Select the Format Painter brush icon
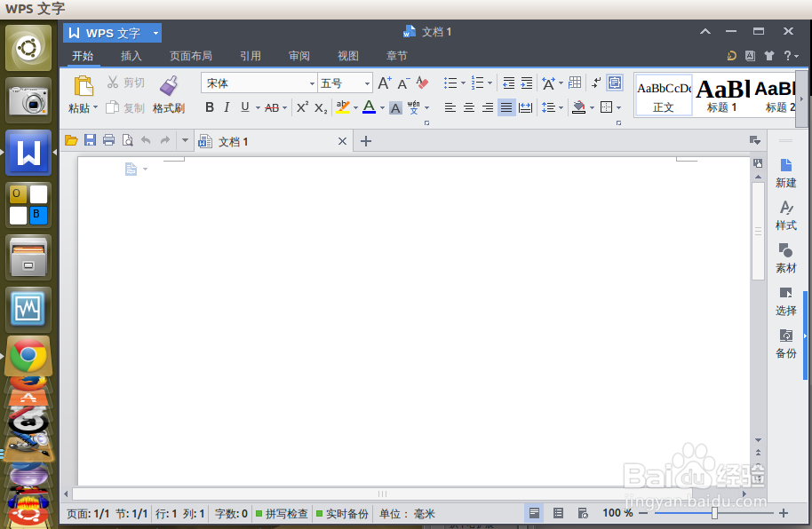Viewport: 812px width, 529px height. point(169,86)
